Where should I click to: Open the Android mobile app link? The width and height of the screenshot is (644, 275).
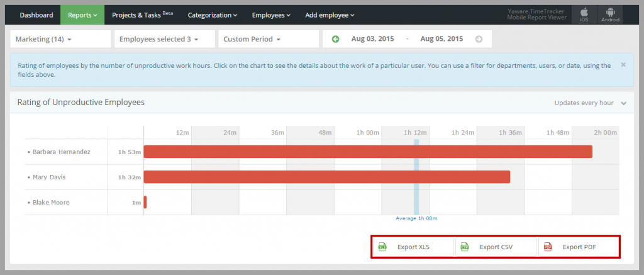tap(610, 15)
